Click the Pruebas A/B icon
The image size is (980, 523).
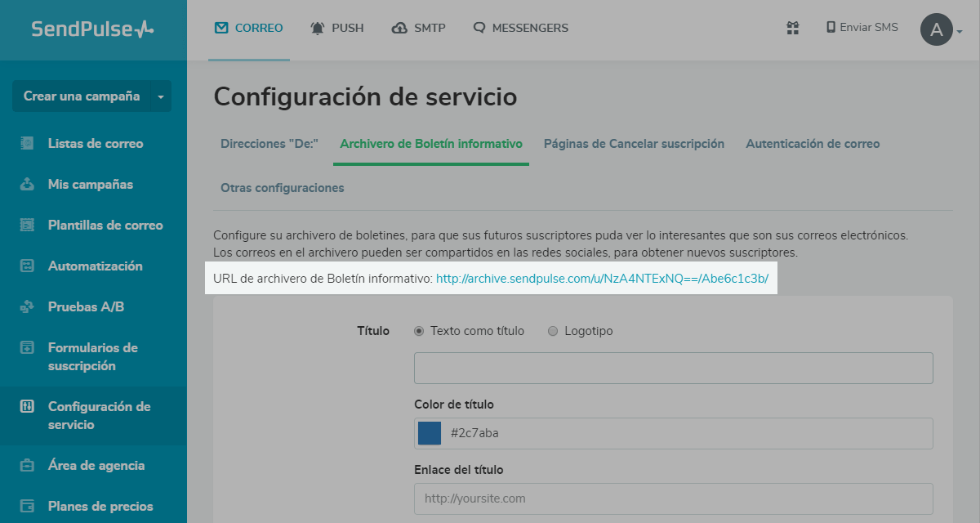(27, 307)
